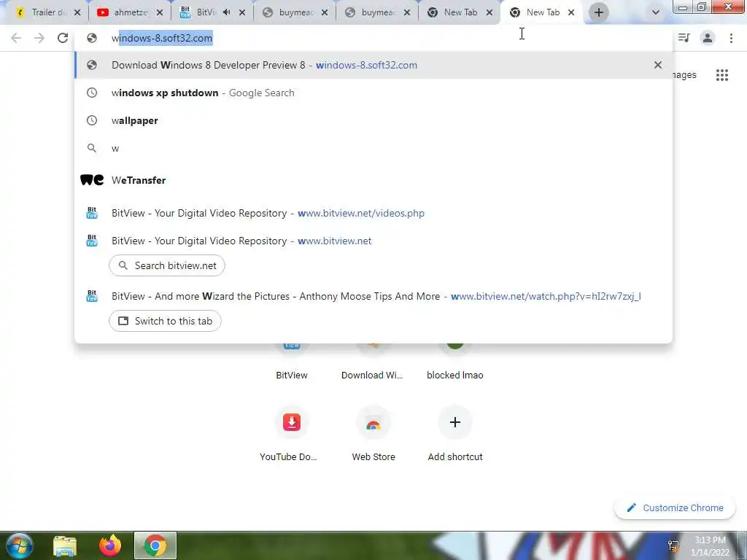
Task: Click the Add shortcut plus icon
Action: click(x=455, y=422)
